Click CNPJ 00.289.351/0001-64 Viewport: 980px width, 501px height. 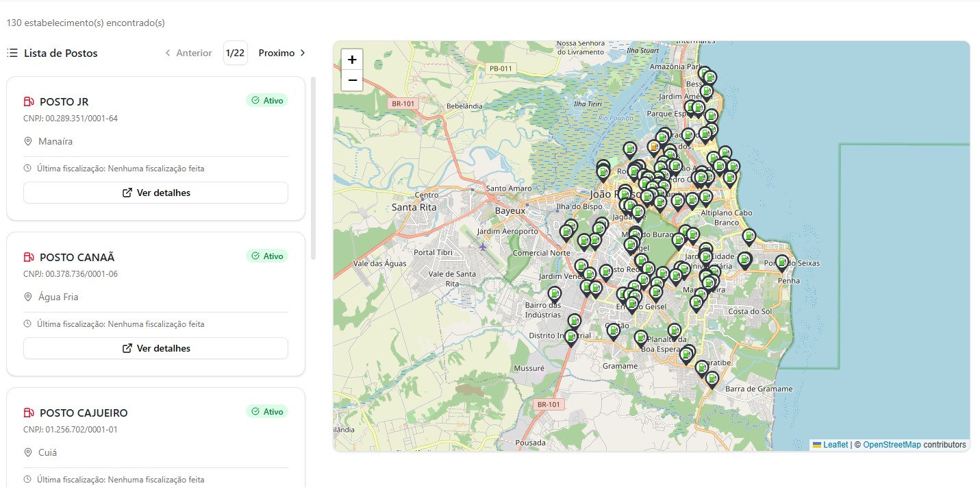point(71,119)
